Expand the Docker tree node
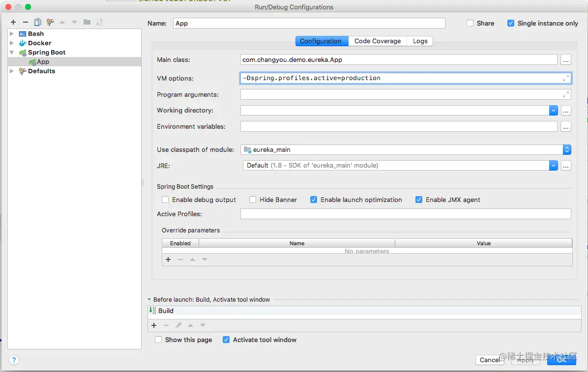 click(x=12, y=43)
